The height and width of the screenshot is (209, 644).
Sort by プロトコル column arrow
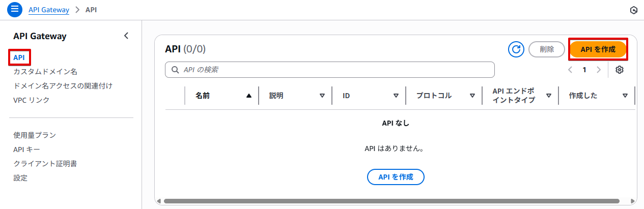(x=472, y=96)
